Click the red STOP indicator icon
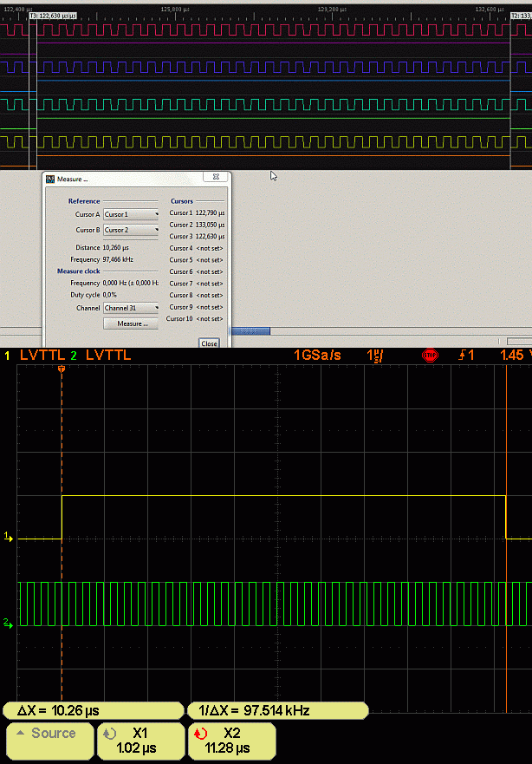Image resolution: width=532 pixels, height=764 pixels. click(430, 356)
